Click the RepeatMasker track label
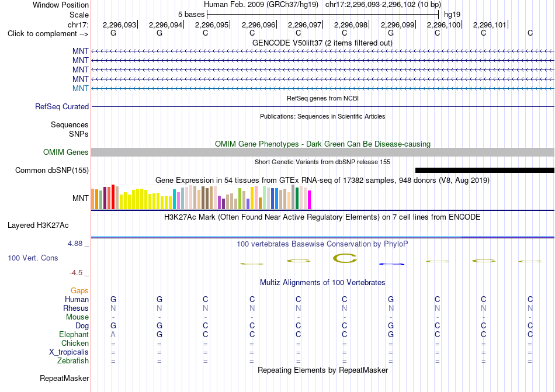The height and width of the screenshot is (392, 555). pyautogui.click(x=64, y=378)
